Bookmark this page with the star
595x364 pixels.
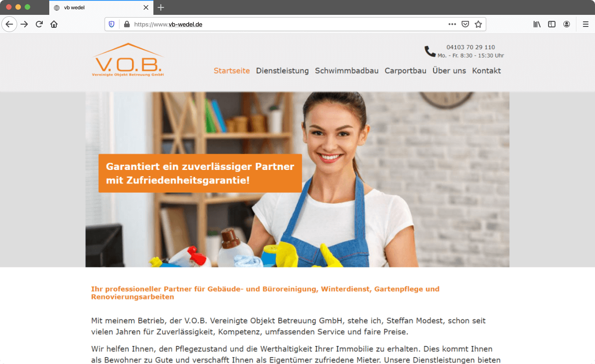click(478, 24)
